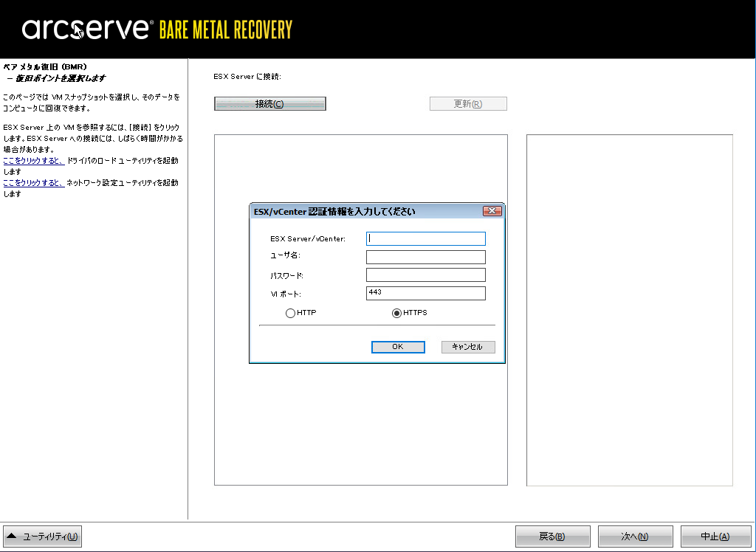Viewport: 756px width, 552px height.
Task: Abort using the 中止(A) button
Action: pos(715,537)
